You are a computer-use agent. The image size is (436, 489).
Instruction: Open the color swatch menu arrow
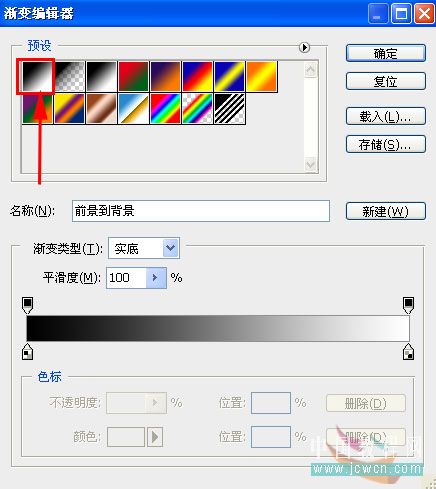(155, 437)
